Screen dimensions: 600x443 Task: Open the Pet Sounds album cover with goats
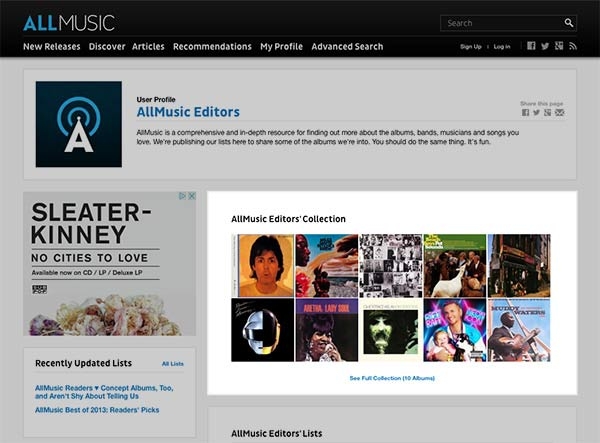455,265
